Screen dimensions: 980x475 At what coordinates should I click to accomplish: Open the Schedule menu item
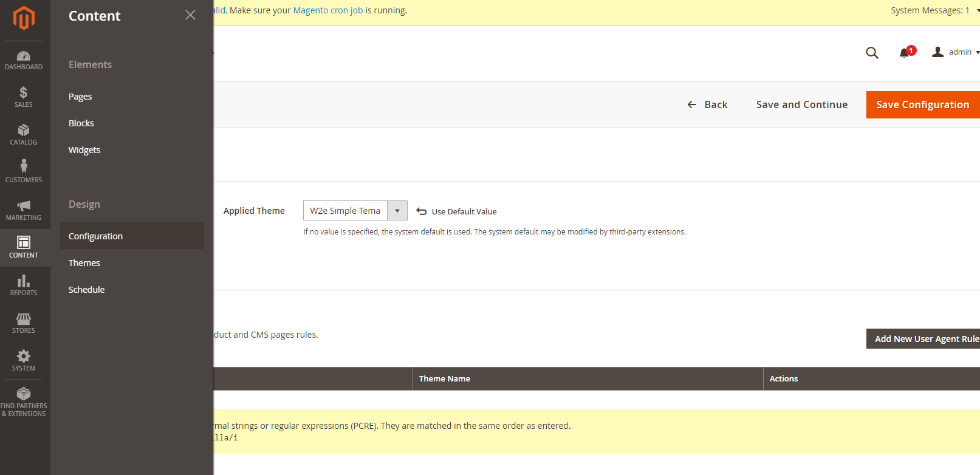(86, 290)
